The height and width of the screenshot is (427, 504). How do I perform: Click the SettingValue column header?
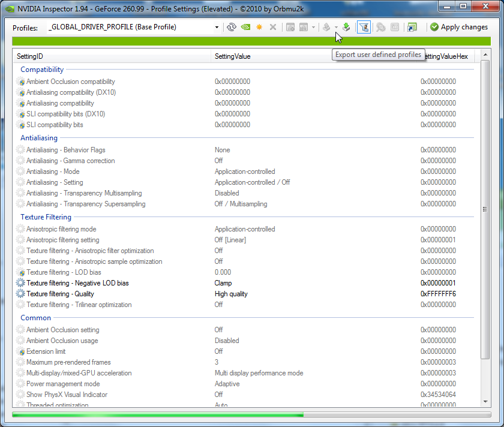point(233,56)
